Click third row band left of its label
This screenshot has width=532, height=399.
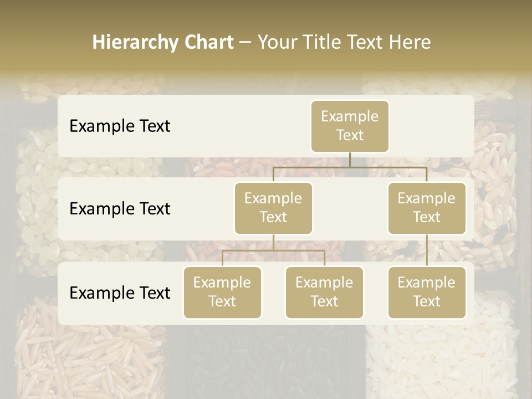click(x=63, y=293)
